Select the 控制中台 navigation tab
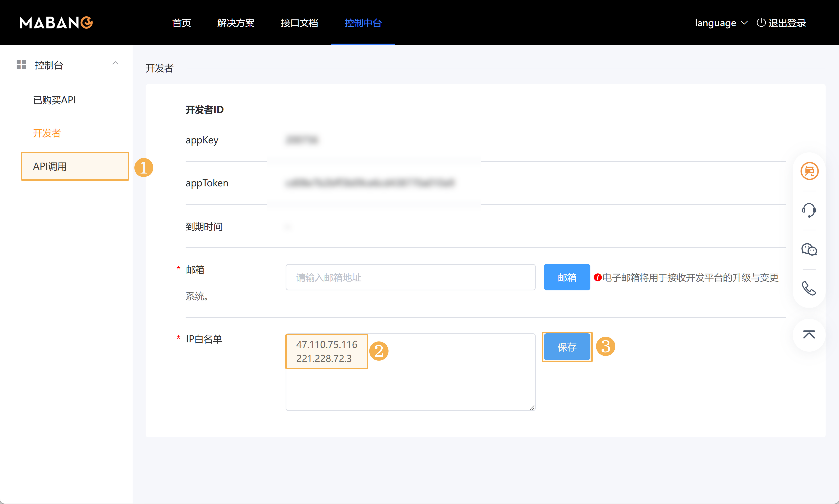Image resolution: width=839 pixels, height=504 pixels. (363, 23)
